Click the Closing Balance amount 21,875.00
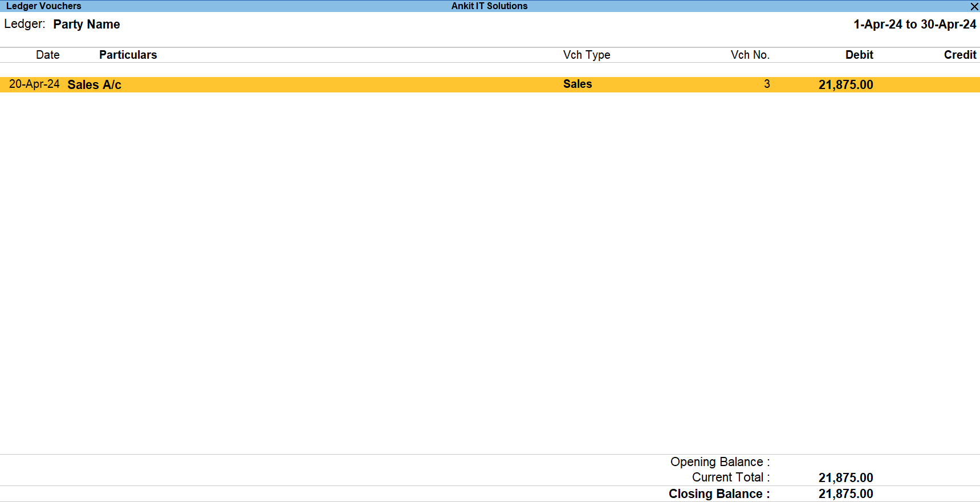The height and width of the screenshot is (502, 980). pyautogui.click(x=846, y=494)
